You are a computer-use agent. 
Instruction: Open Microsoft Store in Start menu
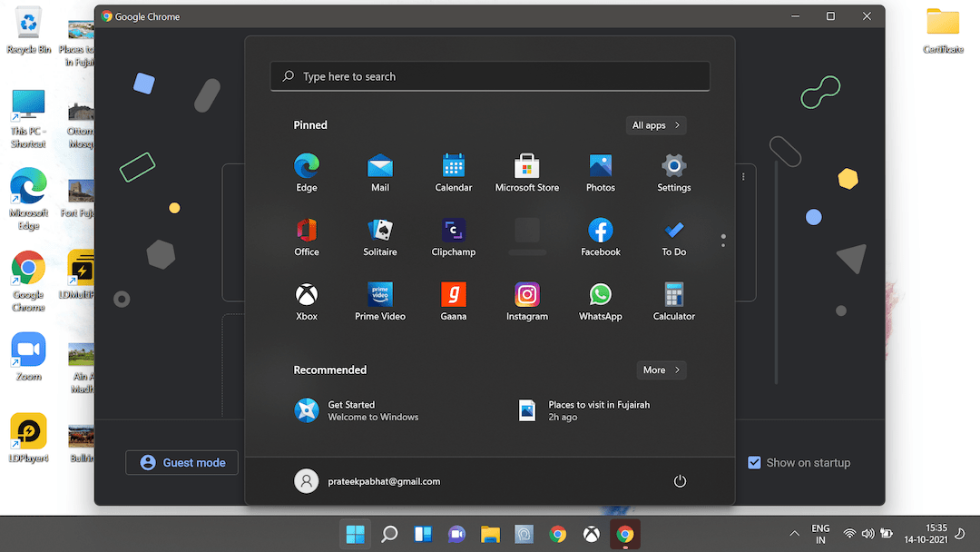pyautogui.click(x=527, y=173)
